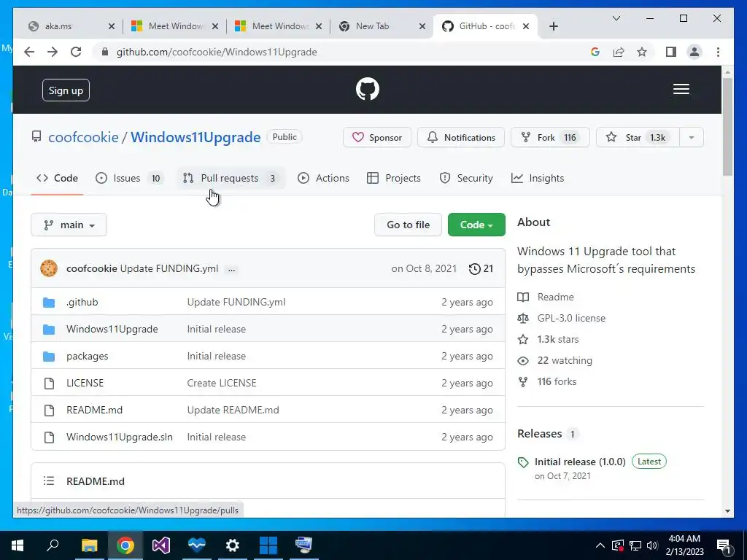Open a new browser tab with plus

pyautogui.click(x=553, y=26)
